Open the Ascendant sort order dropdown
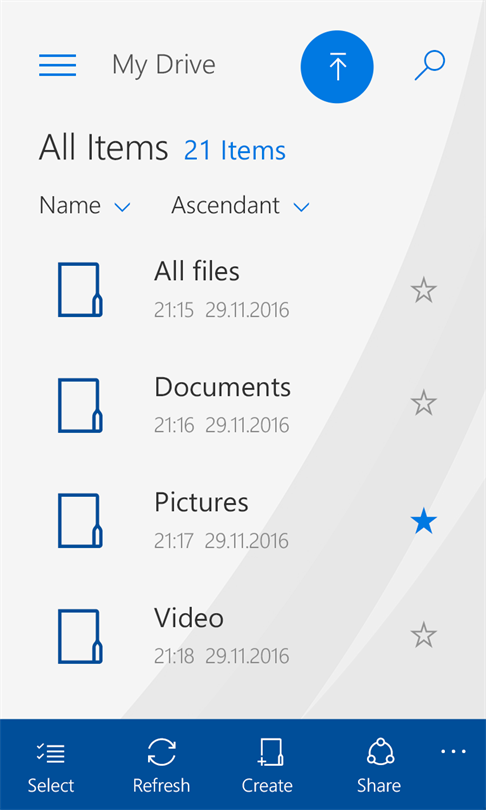This screenshot has height=810, width=486. (240, 206)
